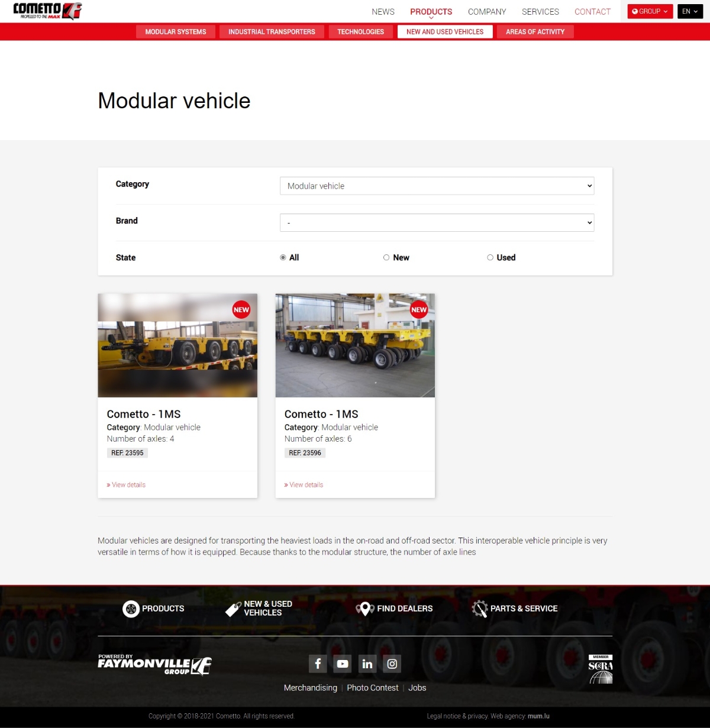Open the COMPANY menu item
Viewport: 710px width, 728px height.
point(487,12)
